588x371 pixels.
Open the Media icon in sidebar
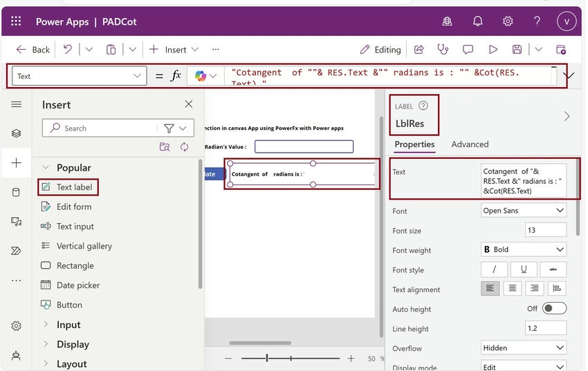coord(16,222)
